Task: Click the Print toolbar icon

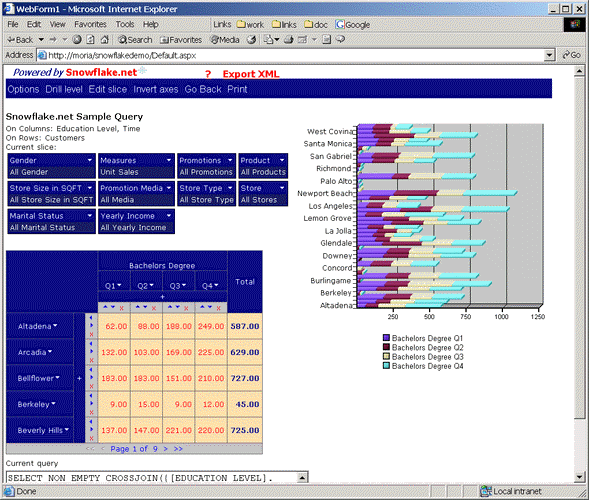Action: [x=288, y=39]
